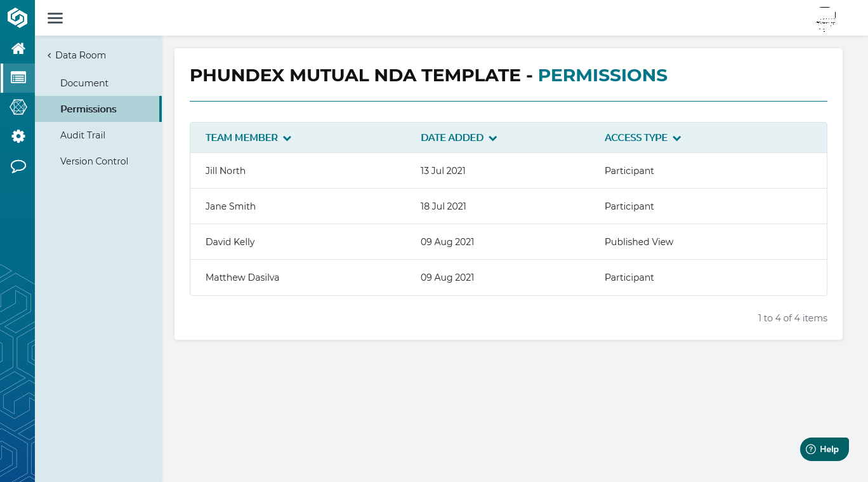Image resolution: width=868 pixels, height=482 pixels.
Task: Sort by Access Type column
Action: (642, 138)
